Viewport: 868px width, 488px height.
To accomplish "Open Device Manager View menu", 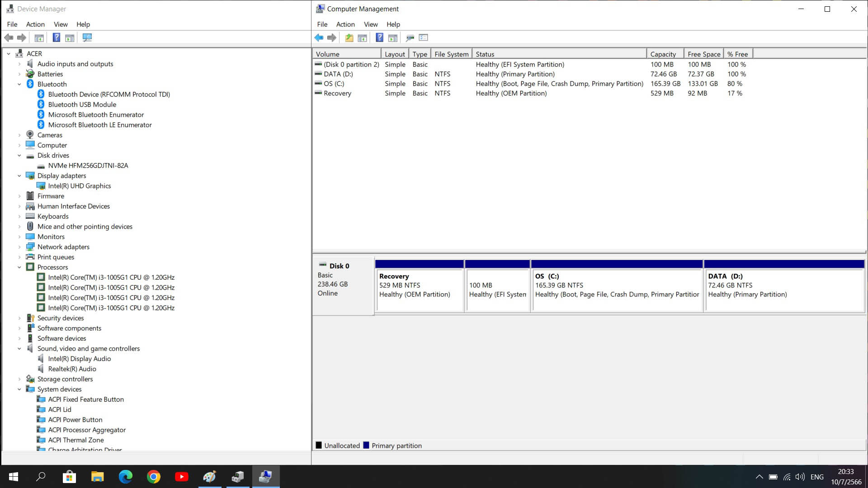I will pos(61,24).
